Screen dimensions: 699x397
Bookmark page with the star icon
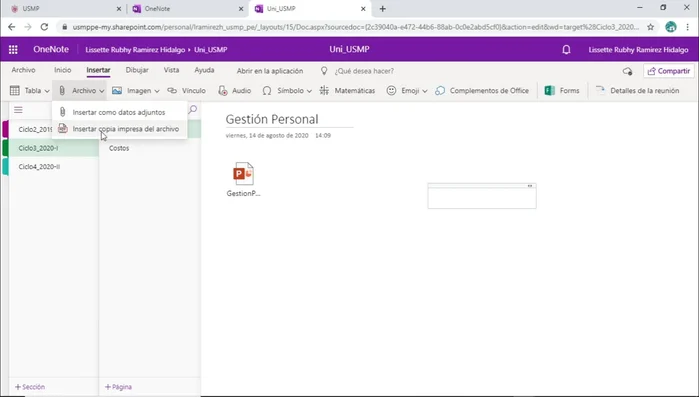[x=650, y=27]
